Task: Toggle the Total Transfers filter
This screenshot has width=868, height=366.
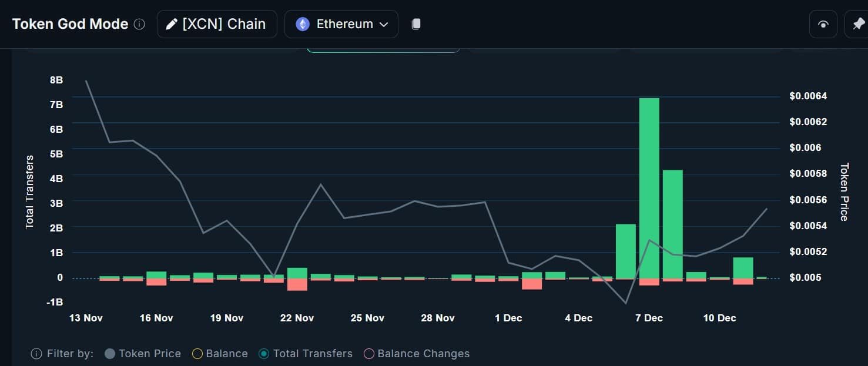Action: [x=306, y=354]
